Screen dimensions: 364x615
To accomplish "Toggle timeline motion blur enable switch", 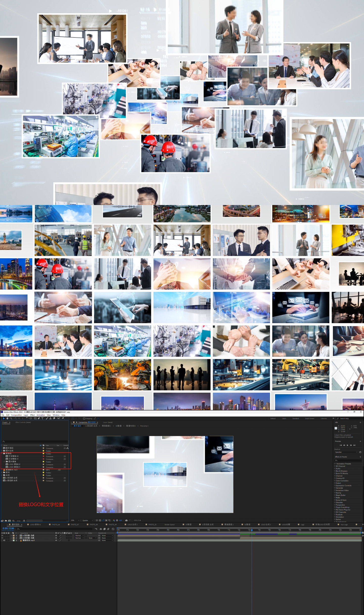I will [108, 529].
